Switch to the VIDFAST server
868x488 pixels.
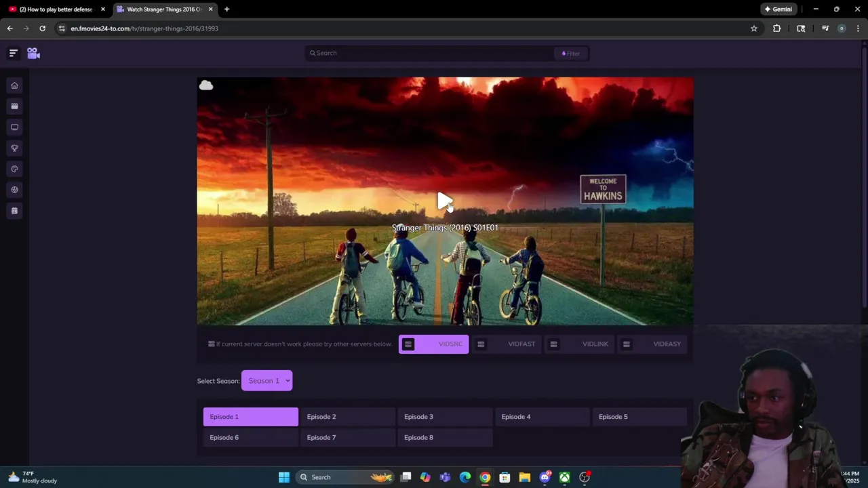click(507, 344)
